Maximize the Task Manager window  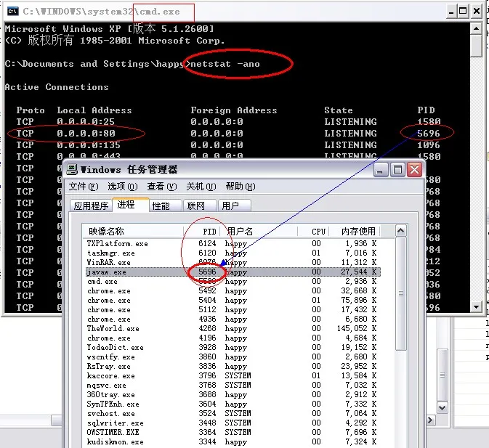[397, 170]
